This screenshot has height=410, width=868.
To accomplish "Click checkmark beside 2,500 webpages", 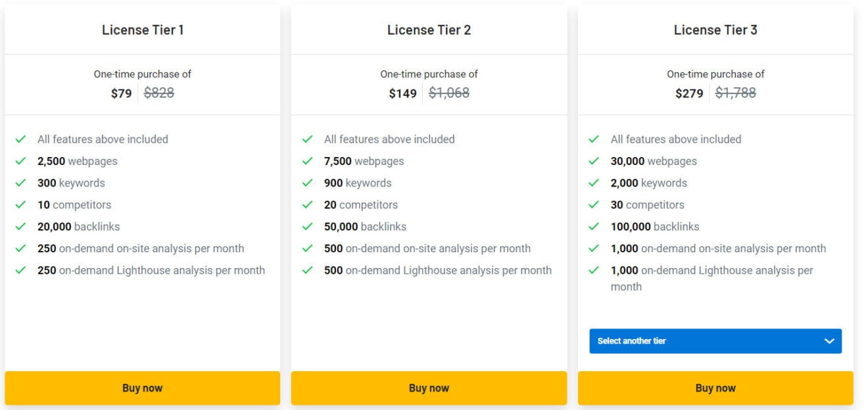I will (21, 161).
